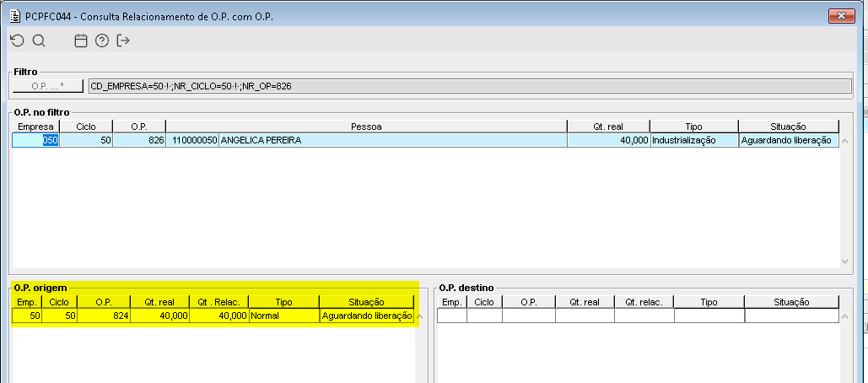Select origin O.P. cell "824"
The height and width of the screenshot is (383, 868).
pyautogui.click(x=104, y=316)
